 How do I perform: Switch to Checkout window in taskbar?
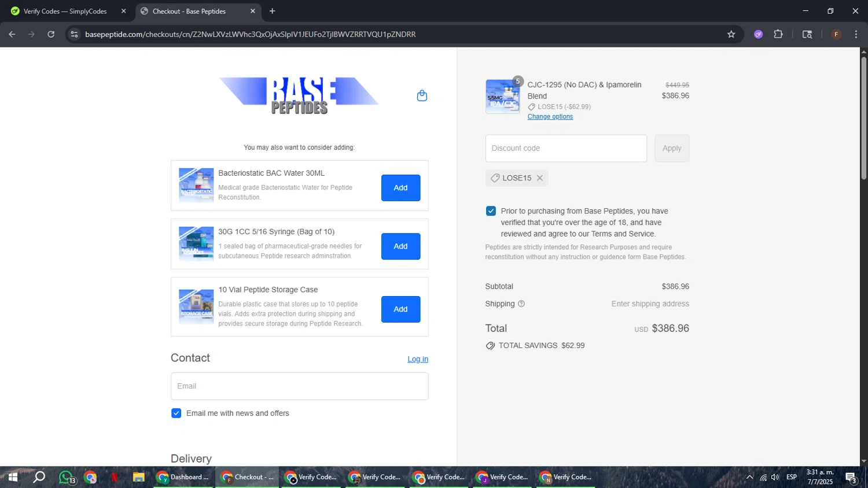[x=247, y=478]
